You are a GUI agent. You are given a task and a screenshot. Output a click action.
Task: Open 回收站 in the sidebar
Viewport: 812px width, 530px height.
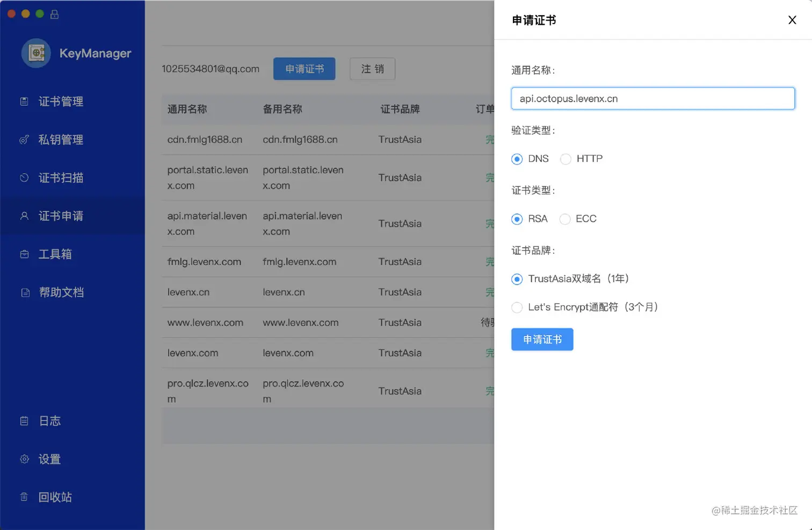click(x=73, y=497)
